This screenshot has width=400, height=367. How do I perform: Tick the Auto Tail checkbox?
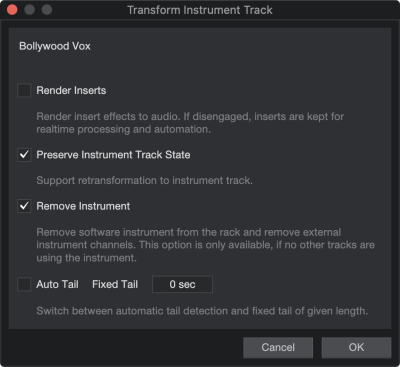point(24,284)
